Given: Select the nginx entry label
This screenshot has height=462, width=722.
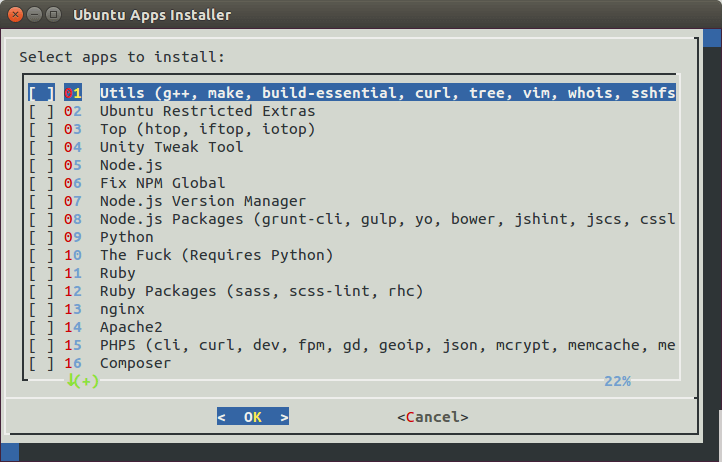Looking at the screenshot, I should (122, 309).
